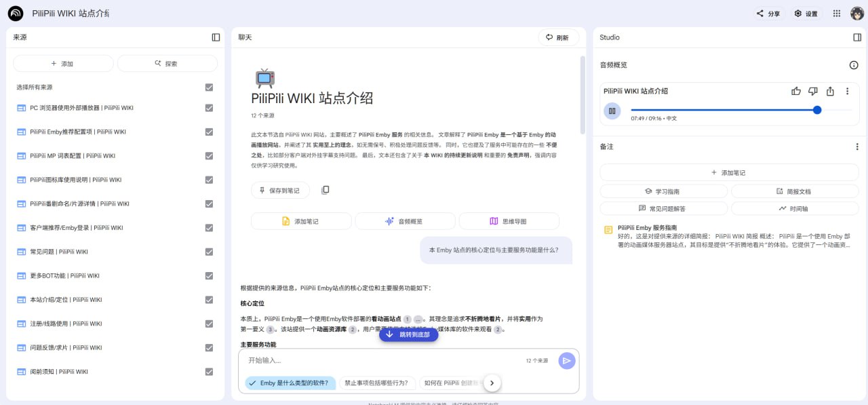Send the chat message arrow button
Viewport: 868px width, 405px height.
click(567, 361)
